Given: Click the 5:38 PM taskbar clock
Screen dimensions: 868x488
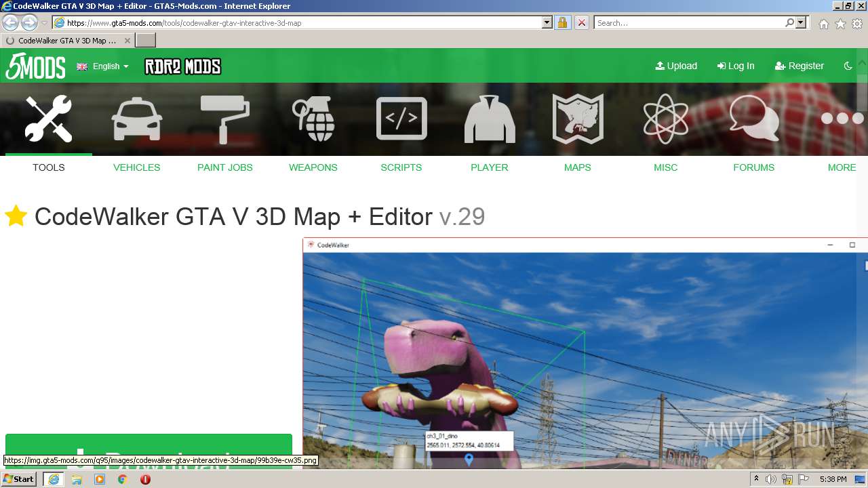Looking at the screenshot, I should pos(833,479).
